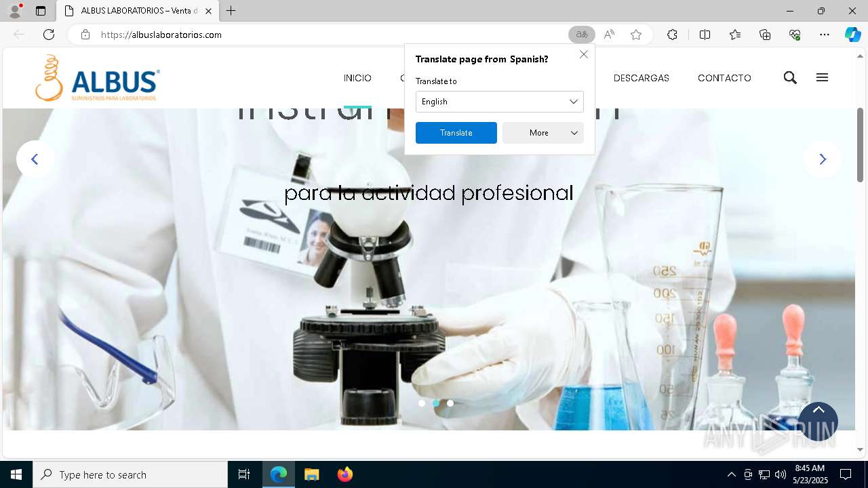Image resolution: width=868 pixels, height=488 pixels.
Task: Open the taskbar clock and date
Action: 810,474
